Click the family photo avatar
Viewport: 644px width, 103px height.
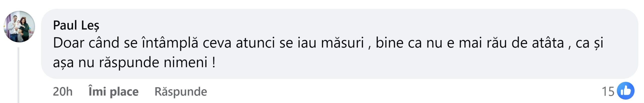(x=19, y=27)
